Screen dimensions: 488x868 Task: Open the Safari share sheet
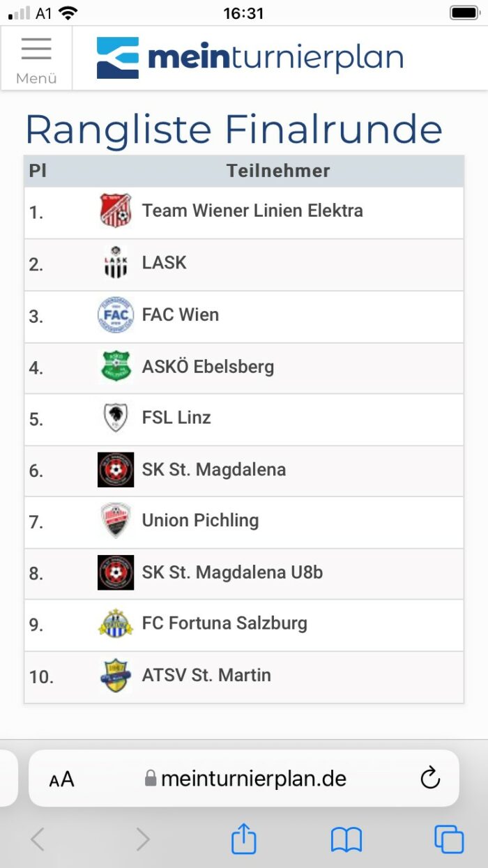coord(244,839)
